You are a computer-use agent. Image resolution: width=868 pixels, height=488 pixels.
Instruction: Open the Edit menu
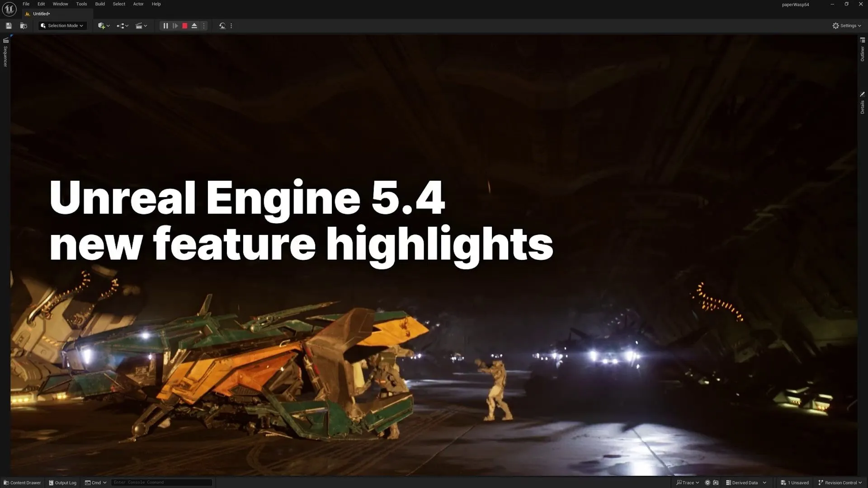tap(41, 4)
